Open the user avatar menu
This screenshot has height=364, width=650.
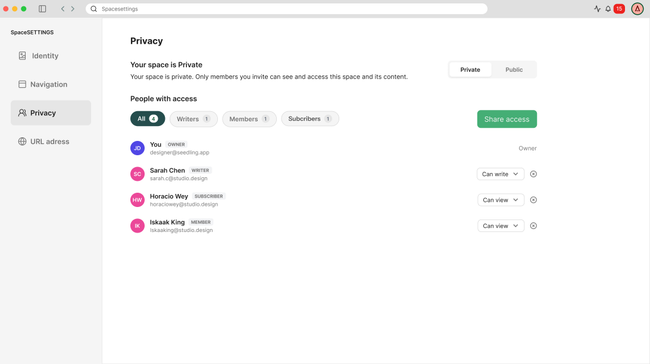click(637, 9)
